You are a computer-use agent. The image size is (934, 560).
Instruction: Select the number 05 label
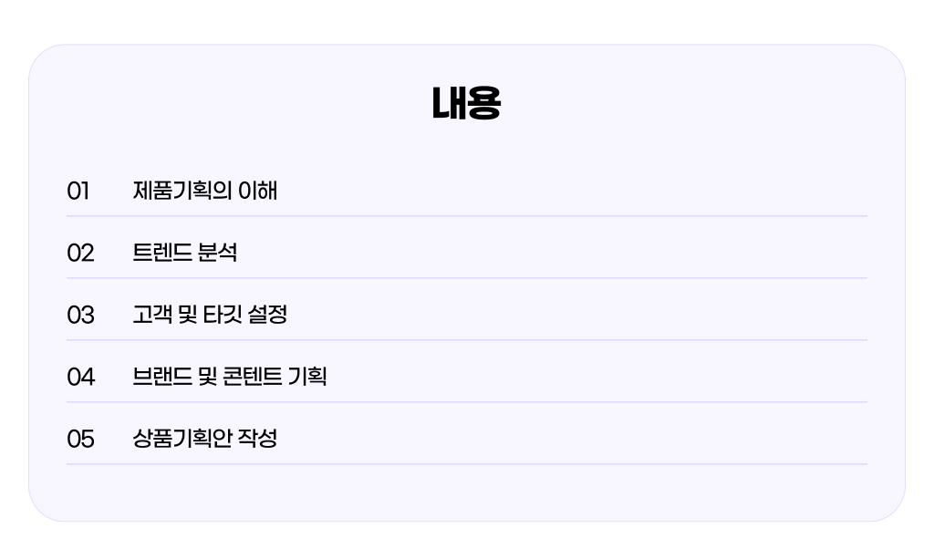coord(80,439)
